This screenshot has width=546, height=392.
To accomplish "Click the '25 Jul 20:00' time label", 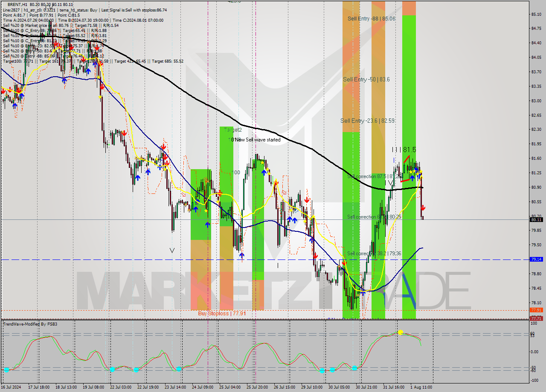I will coord(258,387).
